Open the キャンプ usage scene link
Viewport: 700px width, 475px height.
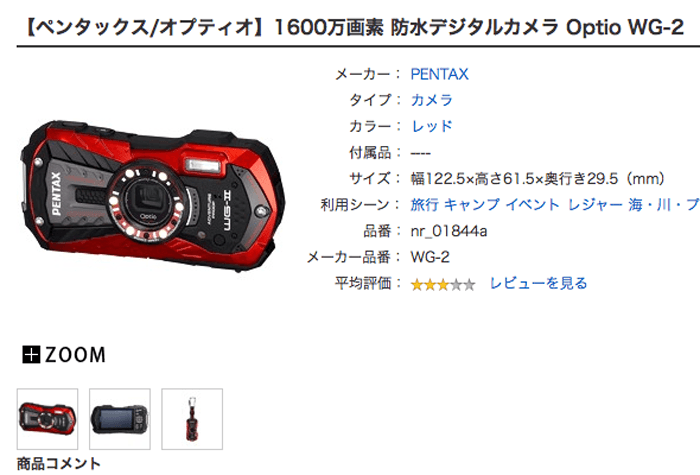472,205
